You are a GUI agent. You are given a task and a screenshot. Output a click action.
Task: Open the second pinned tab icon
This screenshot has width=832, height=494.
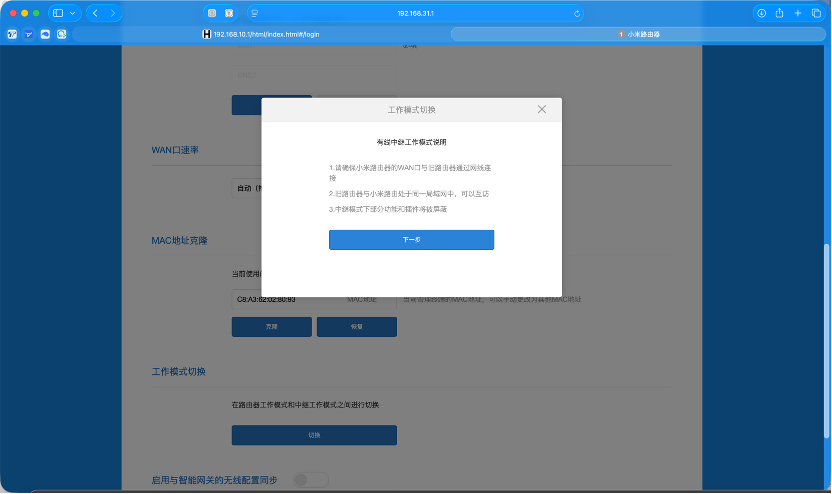coord(29,34)
